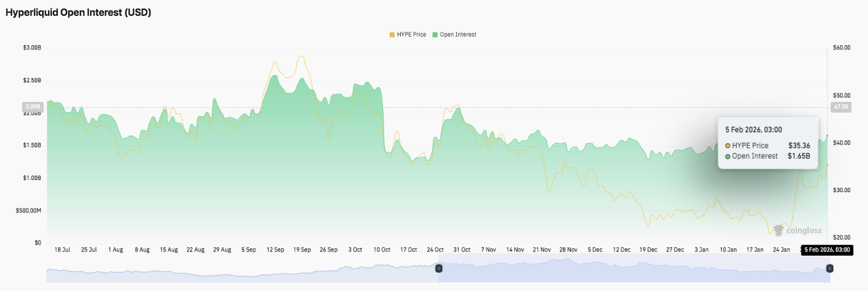Click the 2.09B left axis marker label
Screen dimensions: 868x291
point(33,107)
